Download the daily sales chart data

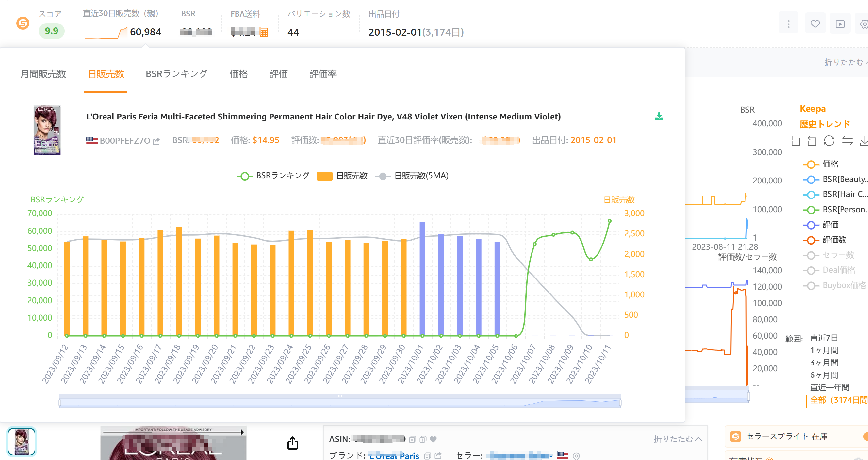click(659, 117)
